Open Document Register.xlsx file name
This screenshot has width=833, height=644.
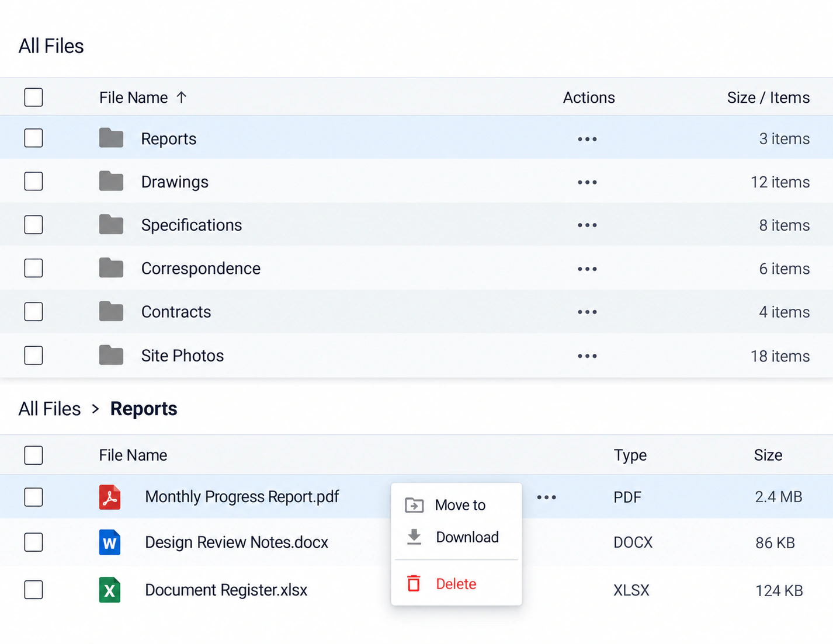[x=226, y=590]
